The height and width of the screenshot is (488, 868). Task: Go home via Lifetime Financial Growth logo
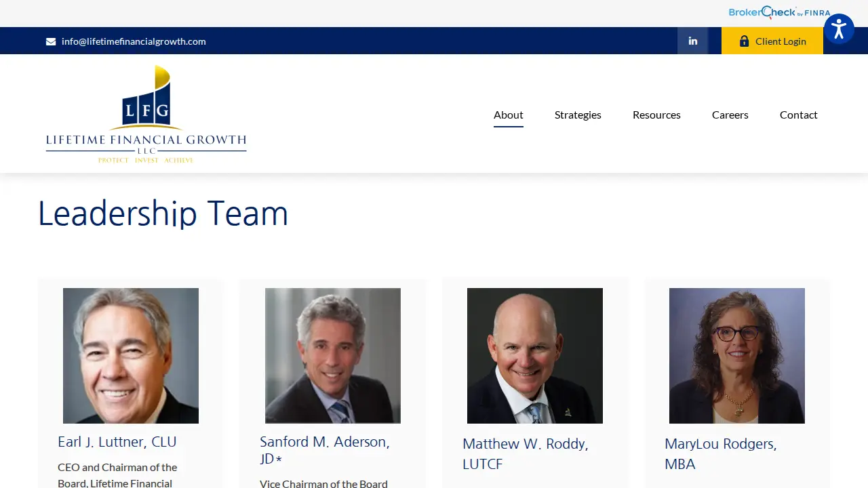146,114
